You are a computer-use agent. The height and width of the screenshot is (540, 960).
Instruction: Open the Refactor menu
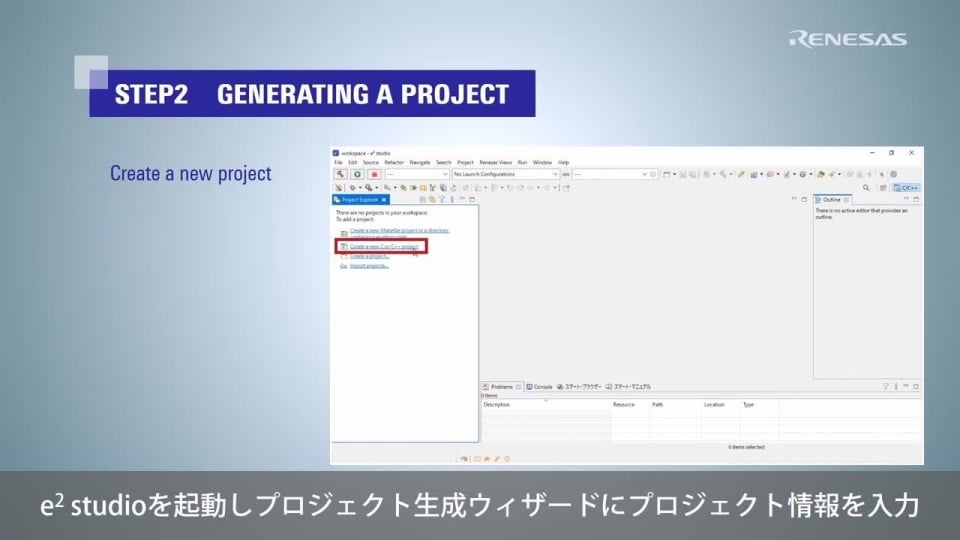click(394, 163)
